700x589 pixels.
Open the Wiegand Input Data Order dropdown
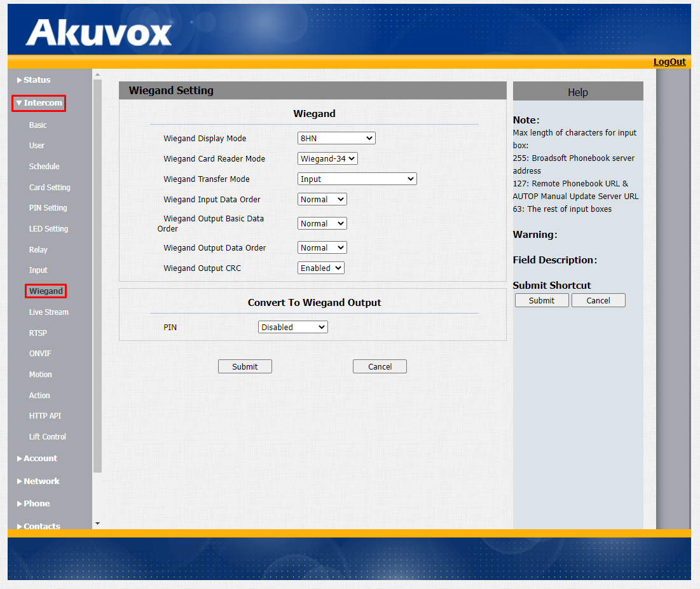pyautogui.click(x=322, y=200)
